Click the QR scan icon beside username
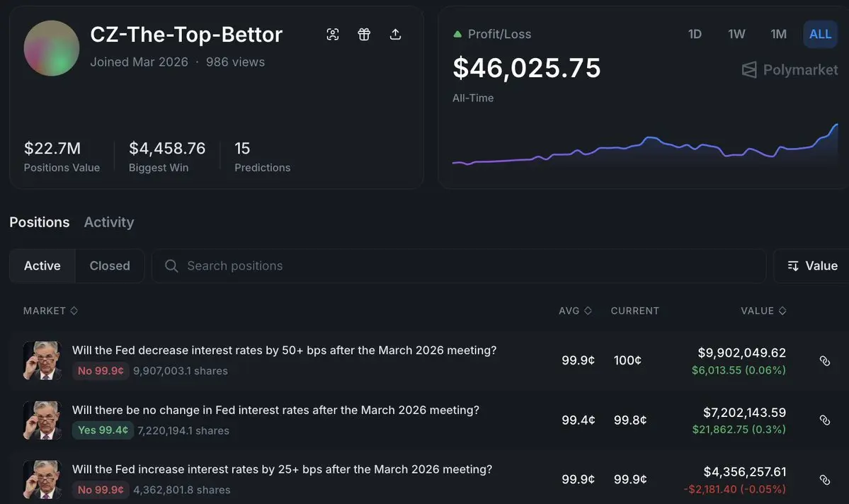Screen dimensions: 849x504 (333, 35)
